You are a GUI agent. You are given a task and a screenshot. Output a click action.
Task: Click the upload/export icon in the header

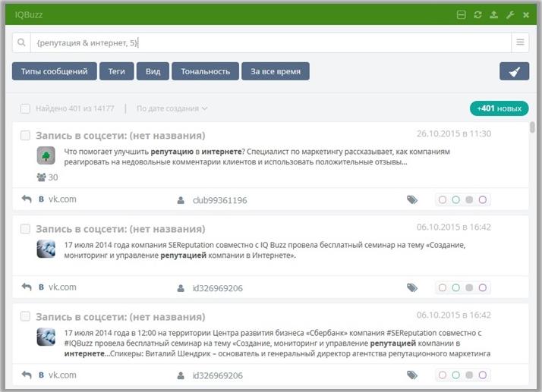(x=494, y=15)
